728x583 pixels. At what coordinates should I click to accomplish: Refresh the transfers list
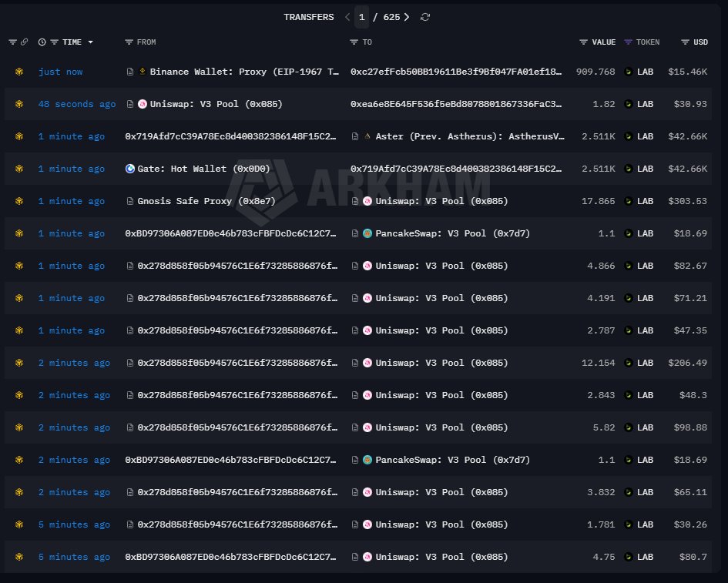[424, 17]
